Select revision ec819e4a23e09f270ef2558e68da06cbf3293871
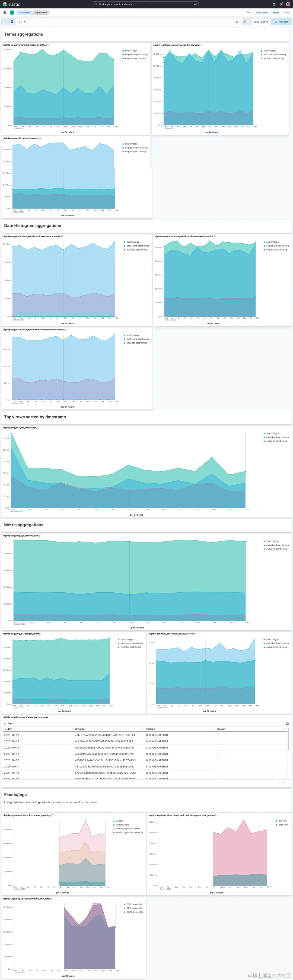This screenshot has width=293, height=980. [x=105, y=741]
